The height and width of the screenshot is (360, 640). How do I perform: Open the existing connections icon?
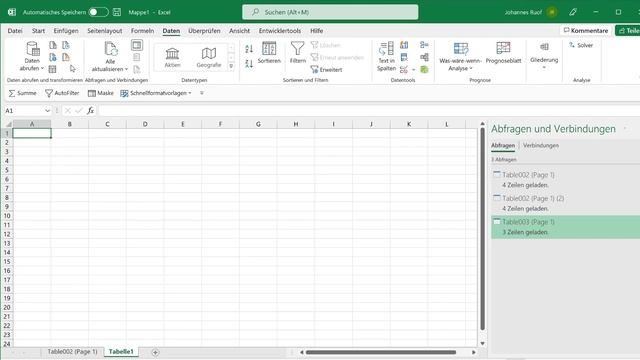tap(66, 57)
